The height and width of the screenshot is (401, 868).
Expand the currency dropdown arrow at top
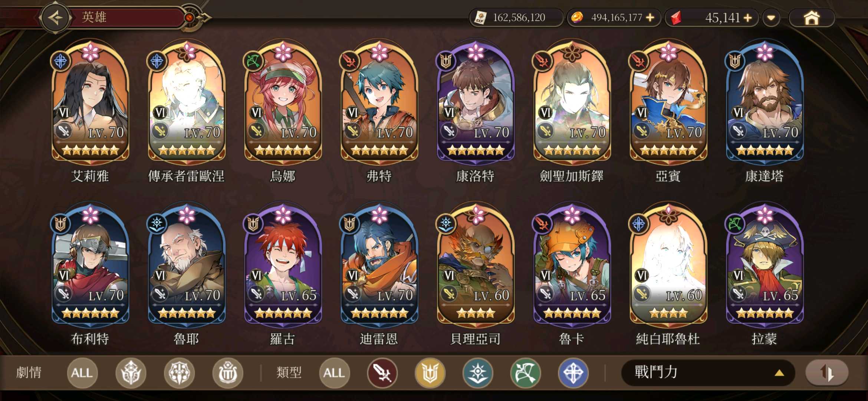coord(771,18)
